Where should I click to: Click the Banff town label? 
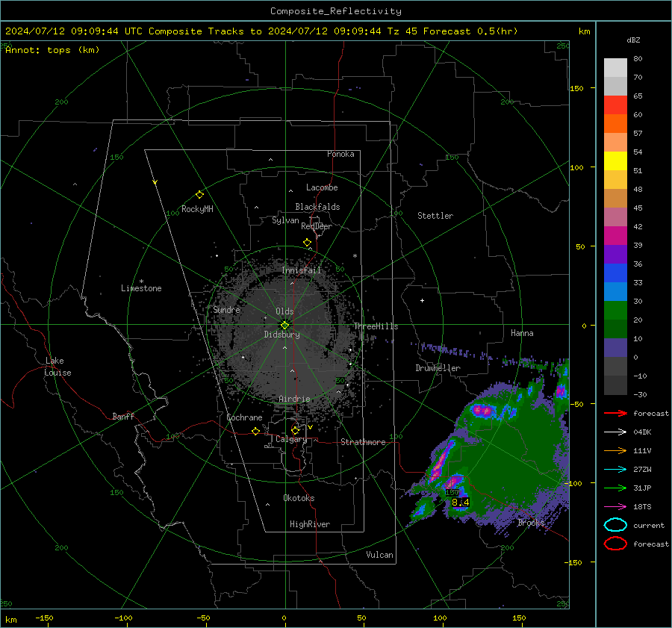(123, 416)
